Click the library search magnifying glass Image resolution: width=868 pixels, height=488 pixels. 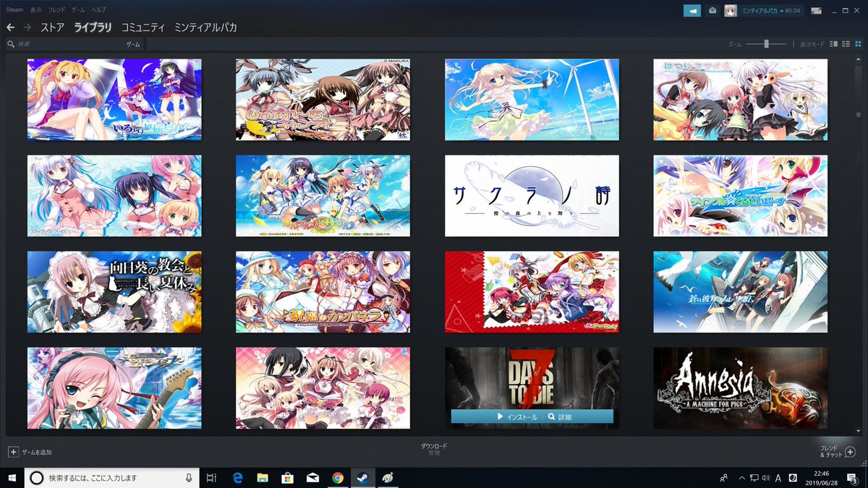[x=12, y=43]
